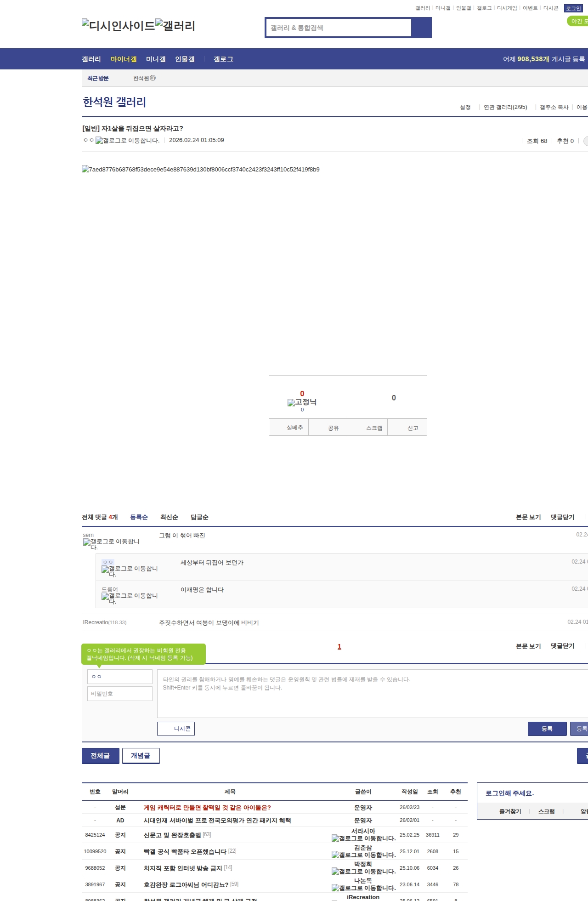Open notice 치지직 포함 인터넷 방송 금지

coord(183,868)
